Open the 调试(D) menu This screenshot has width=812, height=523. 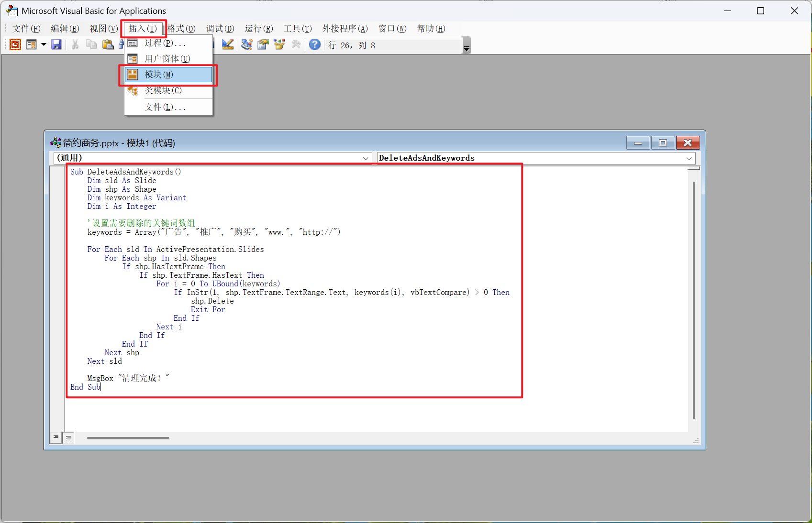220,29
